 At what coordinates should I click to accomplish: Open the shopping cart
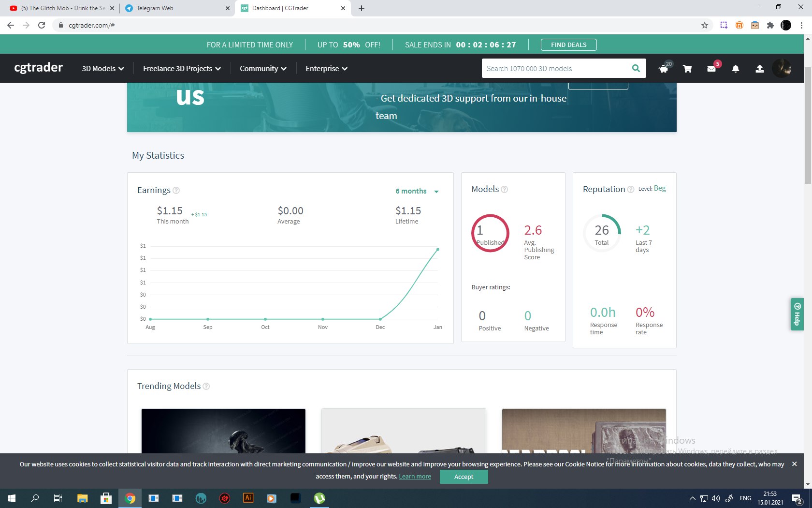pos(687,69)
